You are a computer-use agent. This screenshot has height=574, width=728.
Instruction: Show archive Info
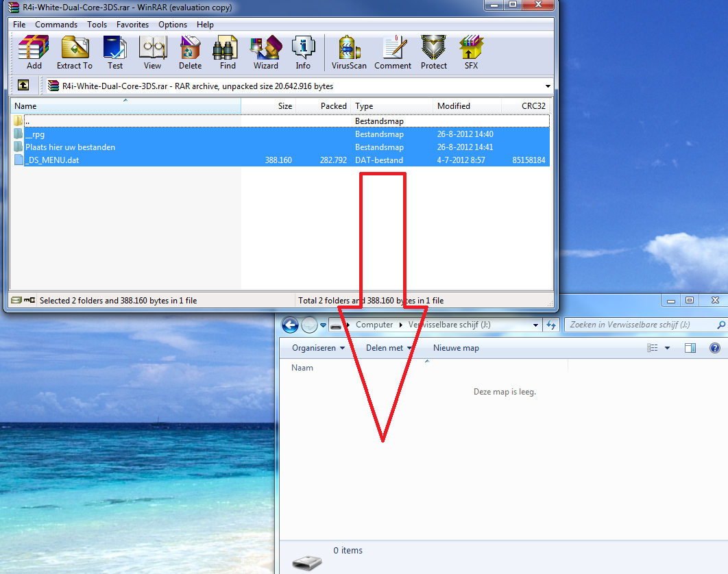click(303, 53)
